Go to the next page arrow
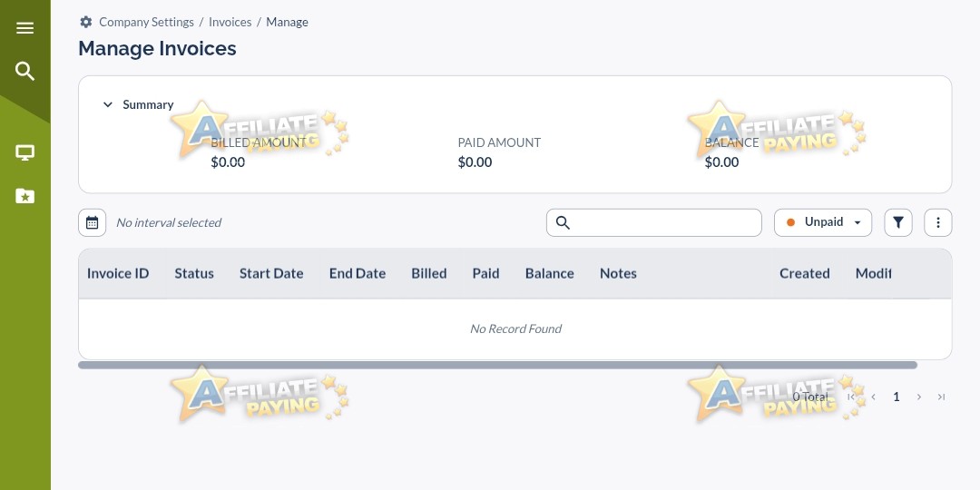Image resolution: width=980 pixels, height=490 pixels. (918, 397)
